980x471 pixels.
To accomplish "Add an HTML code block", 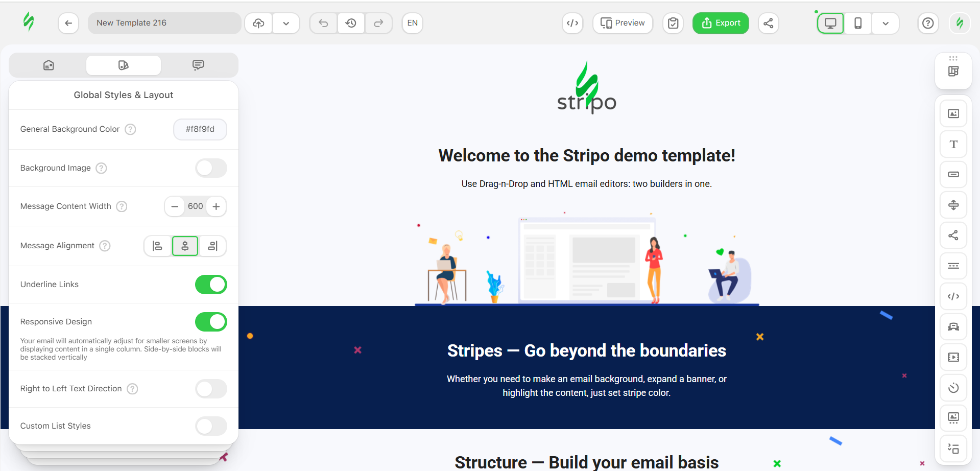I will pos(953,296).
